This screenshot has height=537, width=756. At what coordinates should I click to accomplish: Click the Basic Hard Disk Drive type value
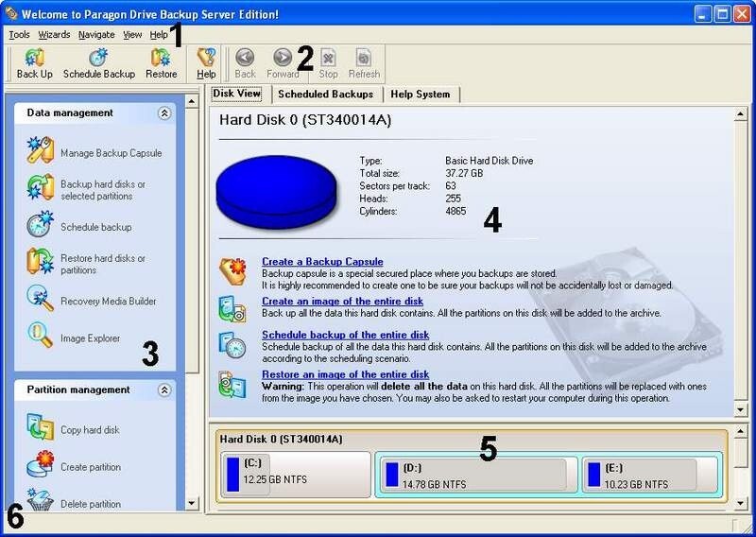coord(489,161)
